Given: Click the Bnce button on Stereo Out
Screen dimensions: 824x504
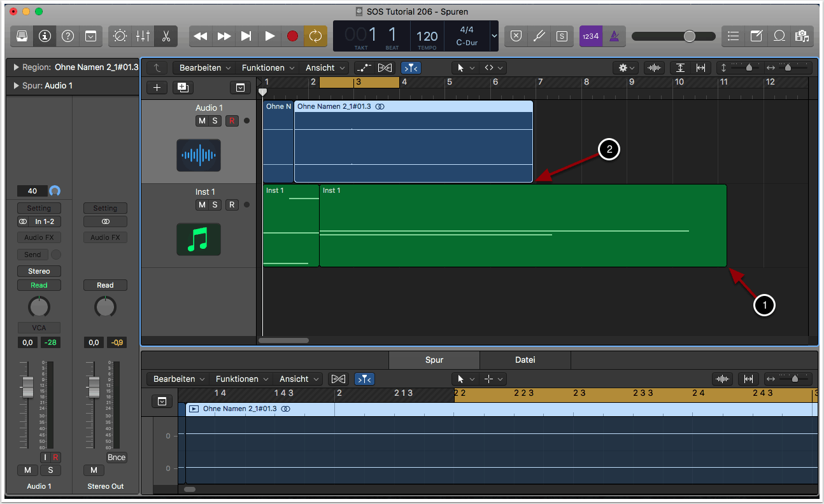Looking at the screenshot, I should (x=117, y=458).
